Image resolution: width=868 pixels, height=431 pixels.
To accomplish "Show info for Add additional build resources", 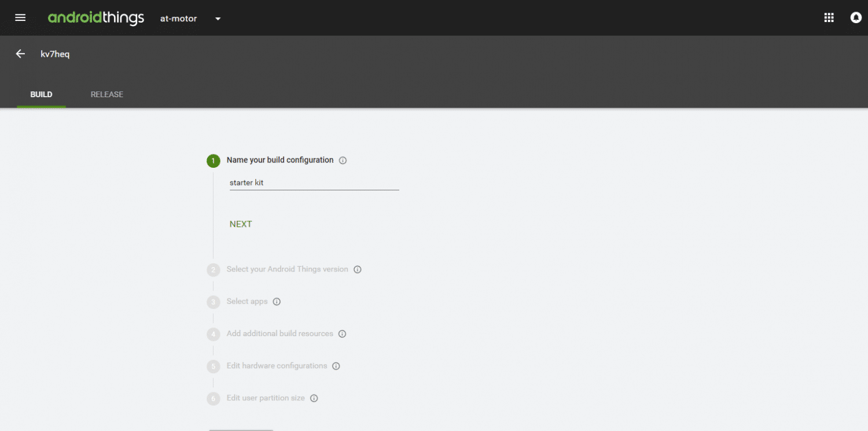I will pos(342,334).
